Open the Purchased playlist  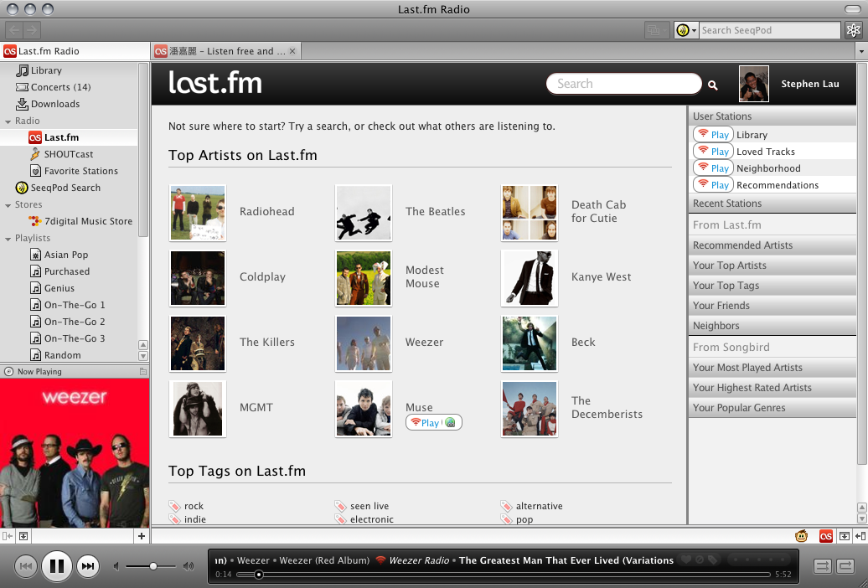pos(59,271)
